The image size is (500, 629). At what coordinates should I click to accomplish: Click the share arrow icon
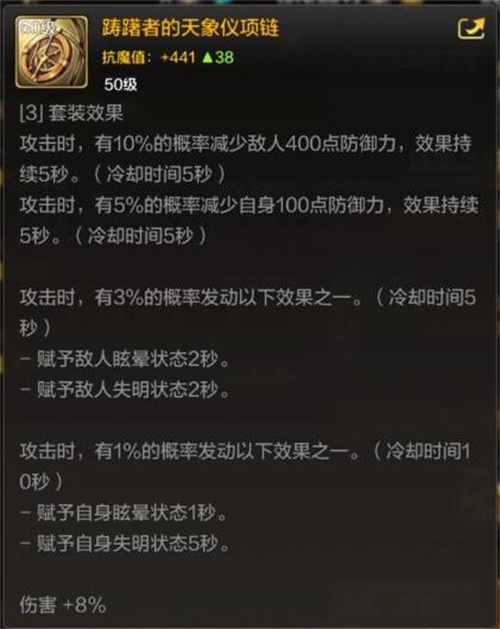point(471,28)
